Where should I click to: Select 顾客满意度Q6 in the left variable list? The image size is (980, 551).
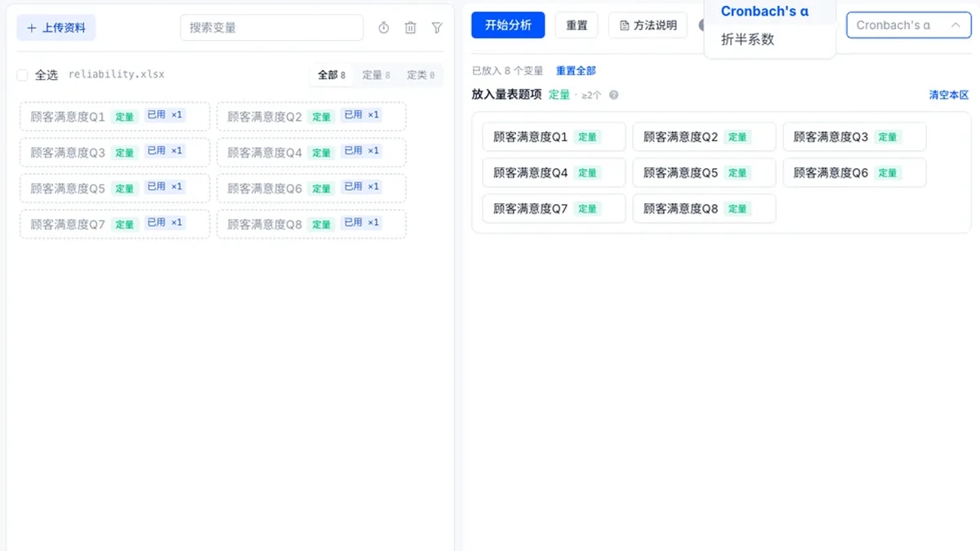[x=311, y=188]
